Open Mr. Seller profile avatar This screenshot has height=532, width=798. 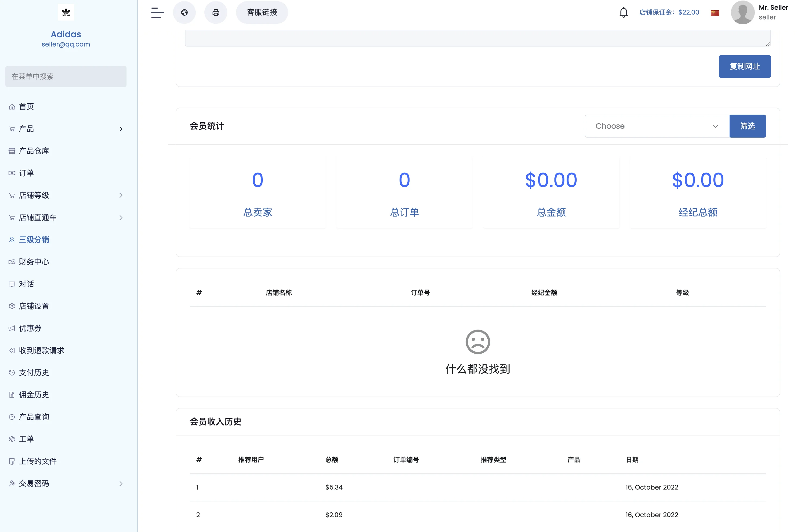(742, 12)
